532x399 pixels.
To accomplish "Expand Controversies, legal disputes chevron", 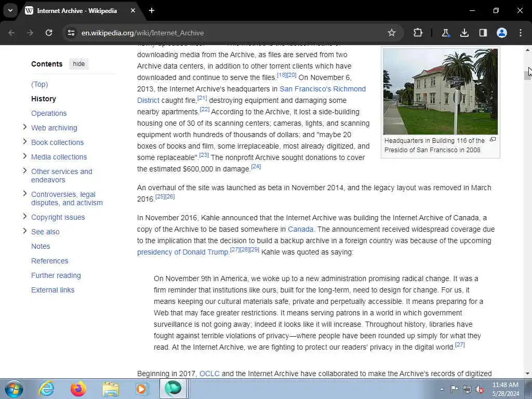I will 24,193.
